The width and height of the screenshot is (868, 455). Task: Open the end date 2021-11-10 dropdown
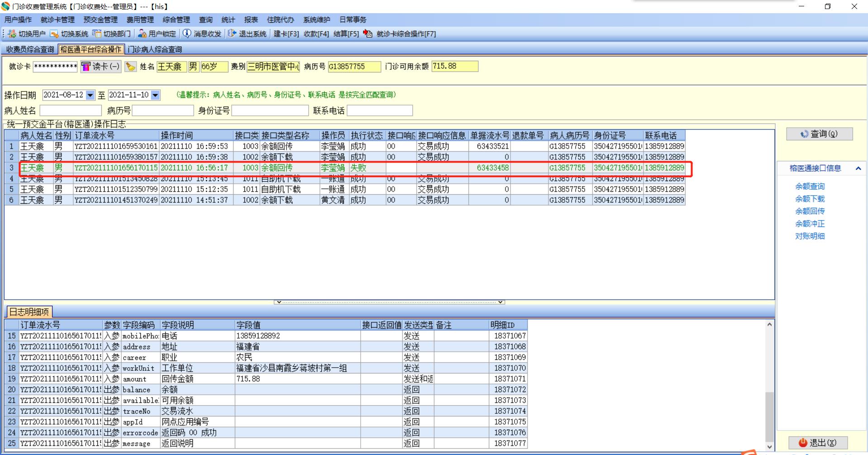[x=155, y=95]
